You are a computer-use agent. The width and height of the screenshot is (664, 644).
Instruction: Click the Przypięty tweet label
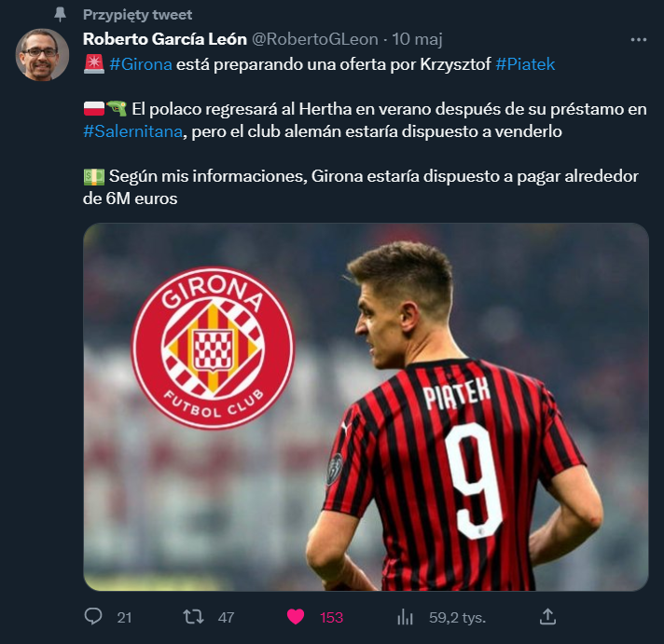[x=138, y=15]
